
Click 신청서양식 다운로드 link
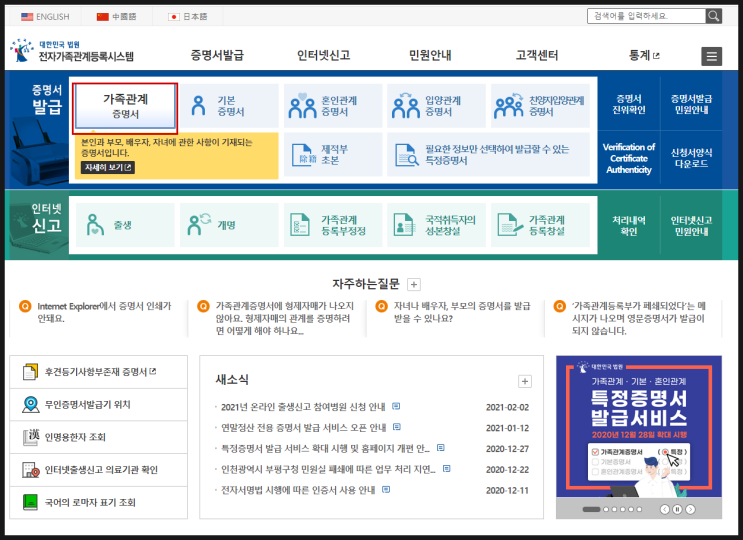click(x=691, y=158)
